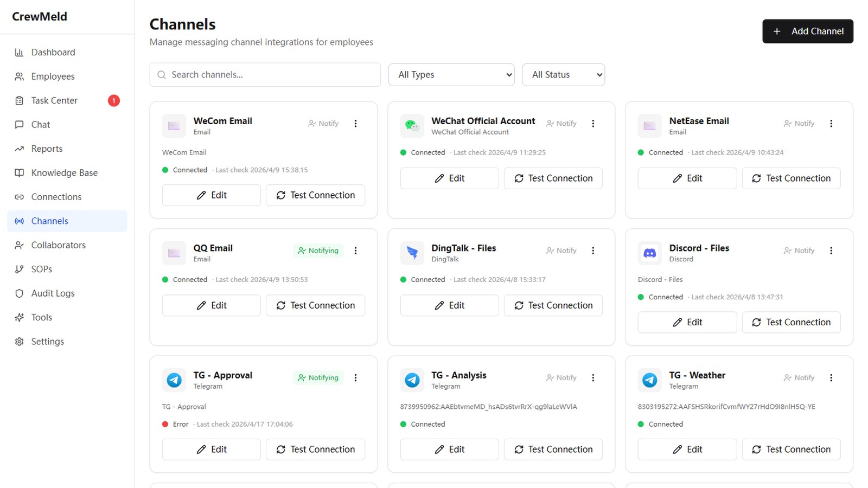
Task: Click the NetEase Email envelope icon
Action: coord(649,126)
